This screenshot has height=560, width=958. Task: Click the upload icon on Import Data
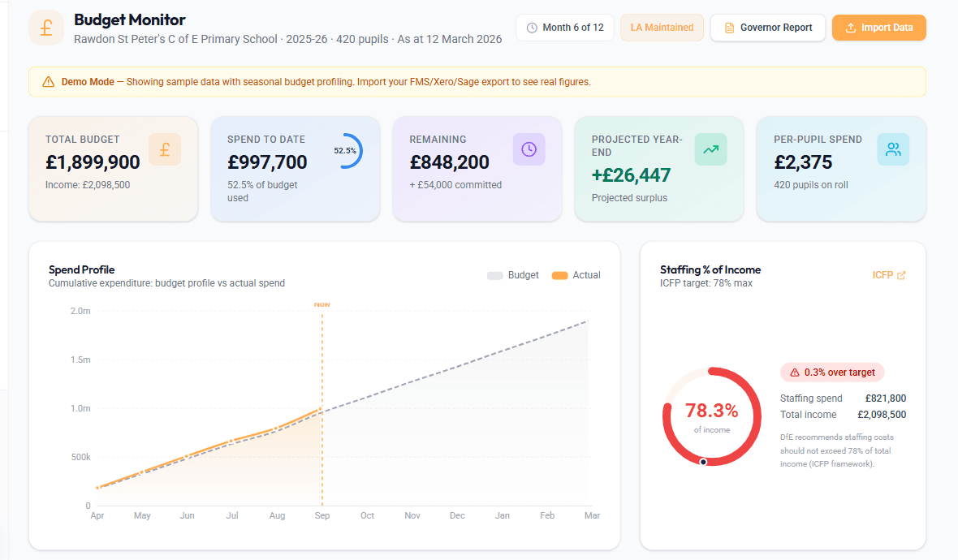tap(851, 28)
